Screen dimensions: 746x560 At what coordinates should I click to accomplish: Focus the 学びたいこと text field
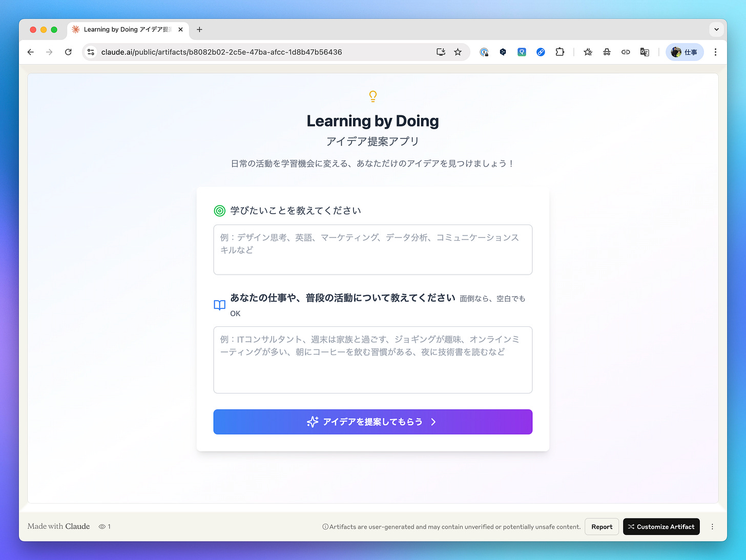point(373,250)
